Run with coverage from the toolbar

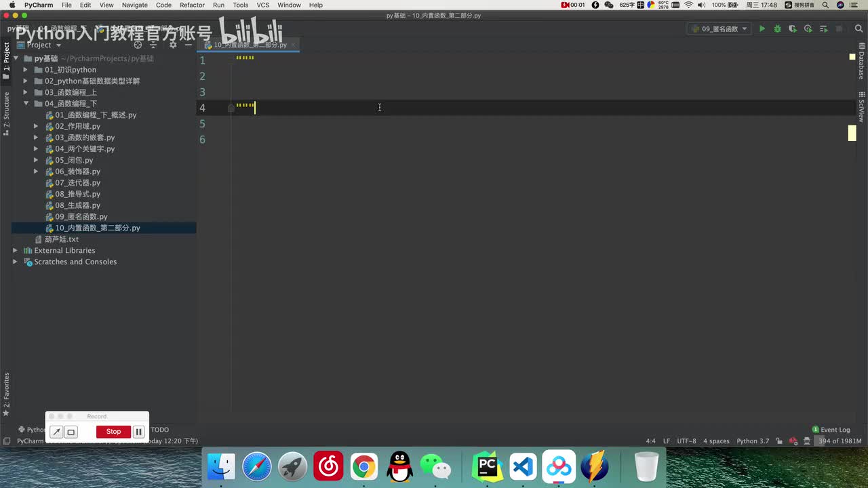pos(793,29)
